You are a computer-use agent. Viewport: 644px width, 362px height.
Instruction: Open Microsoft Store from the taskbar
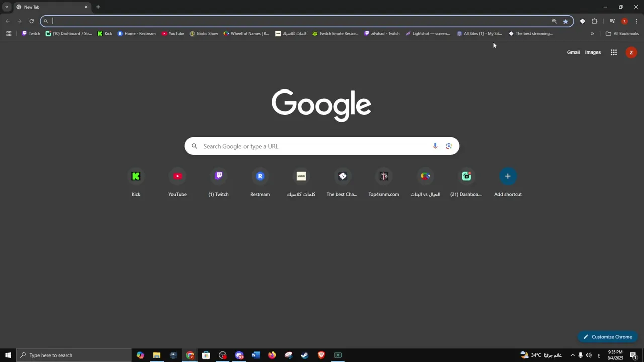pyautogui.click(x=206, y=355)
